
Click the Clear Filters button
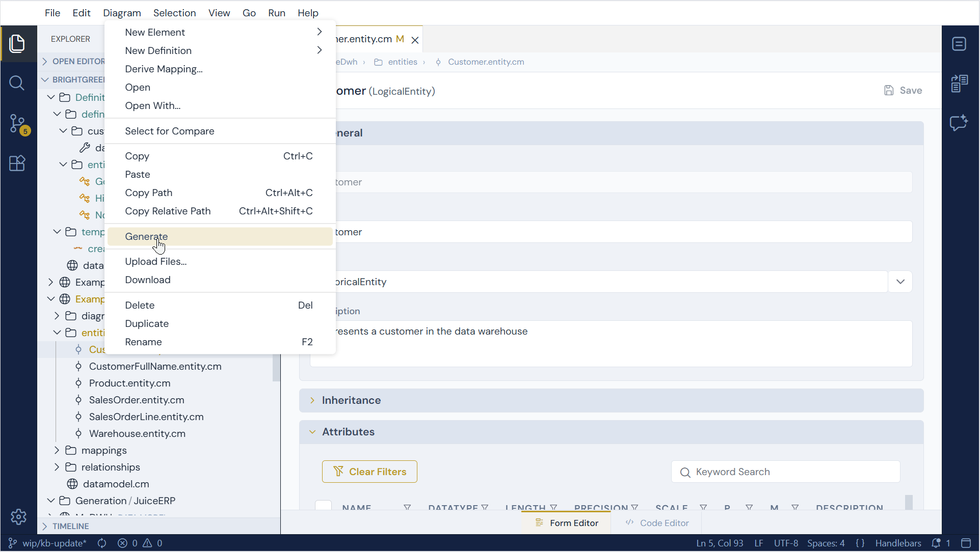click(x=369, y=472)
